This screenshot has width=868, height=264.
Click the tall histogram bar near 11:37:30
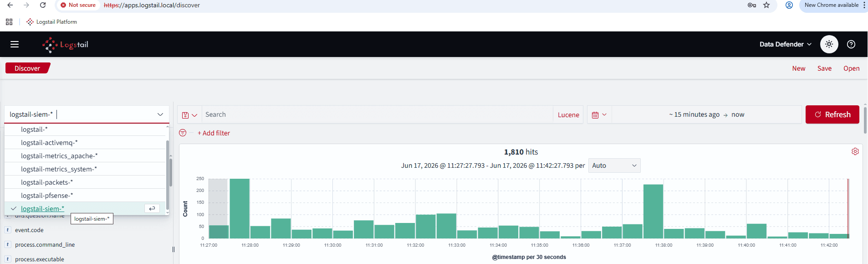coord(653,211)
